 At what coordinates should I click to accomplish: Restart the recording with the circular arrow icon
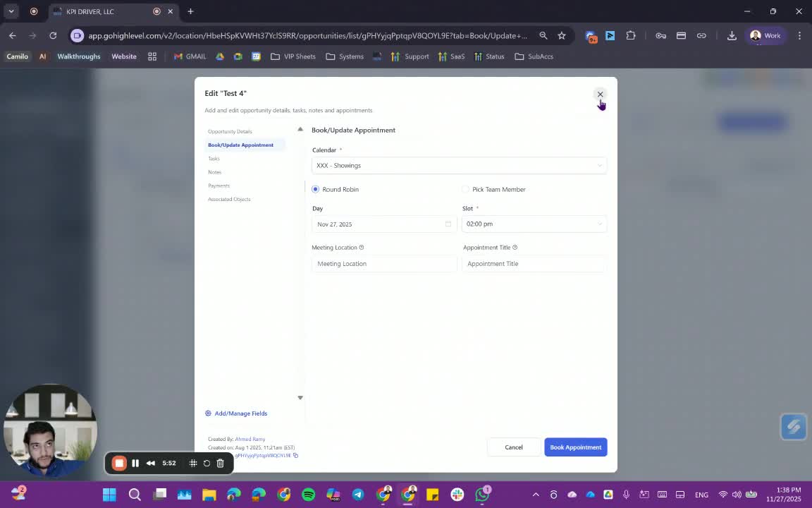pyautogui.click(x=207, y=463)
